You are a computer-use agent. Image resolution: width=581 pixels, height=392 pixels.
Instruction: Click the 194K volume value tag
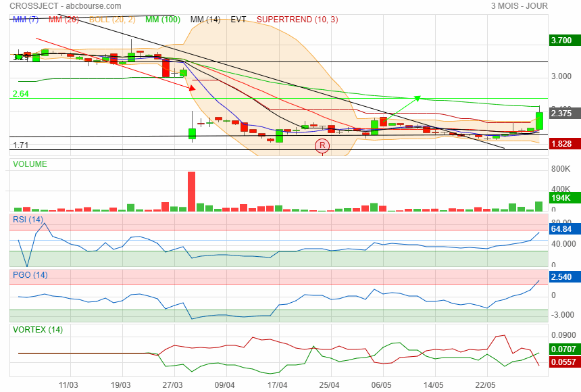(x=565, y=197)
